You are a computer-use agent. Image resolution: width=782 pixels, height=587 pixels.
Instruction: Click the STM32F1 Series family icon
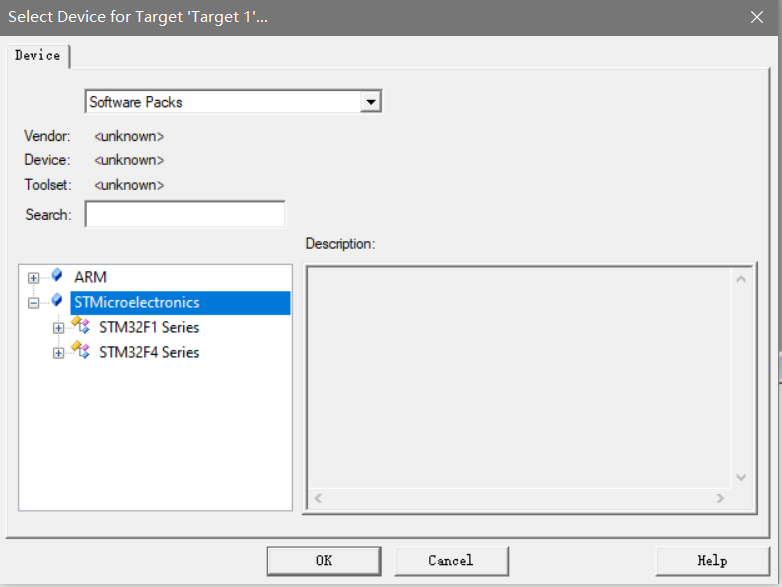80,325
